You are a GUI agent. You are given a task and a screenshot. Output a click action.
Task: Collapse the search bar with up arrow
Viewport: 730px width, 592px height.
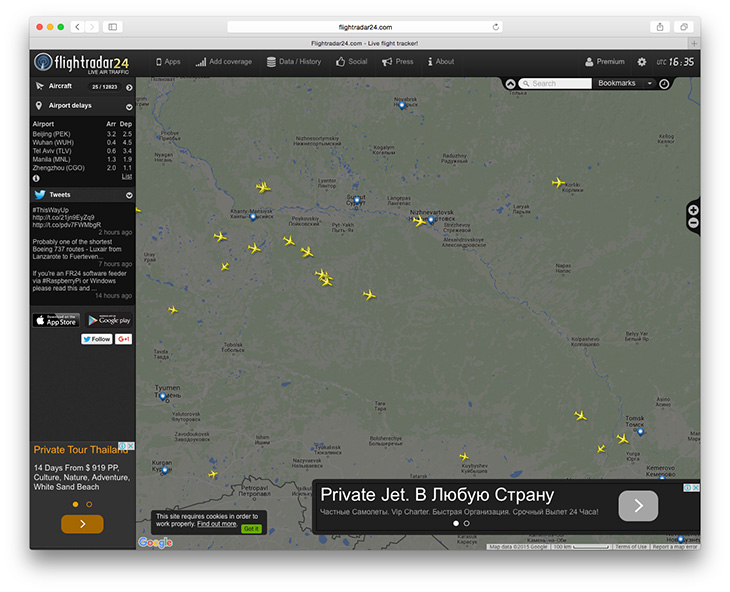(511, 84)
